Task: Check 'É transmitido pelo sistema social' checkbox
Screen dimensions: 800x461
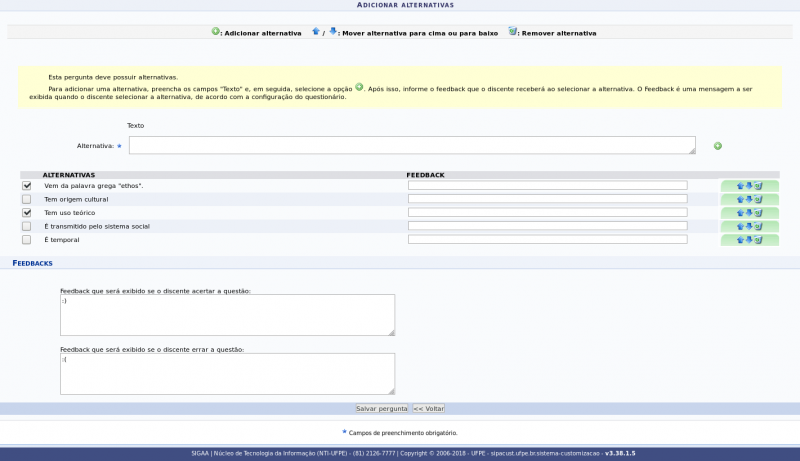Action: click(x=27, y=226)
